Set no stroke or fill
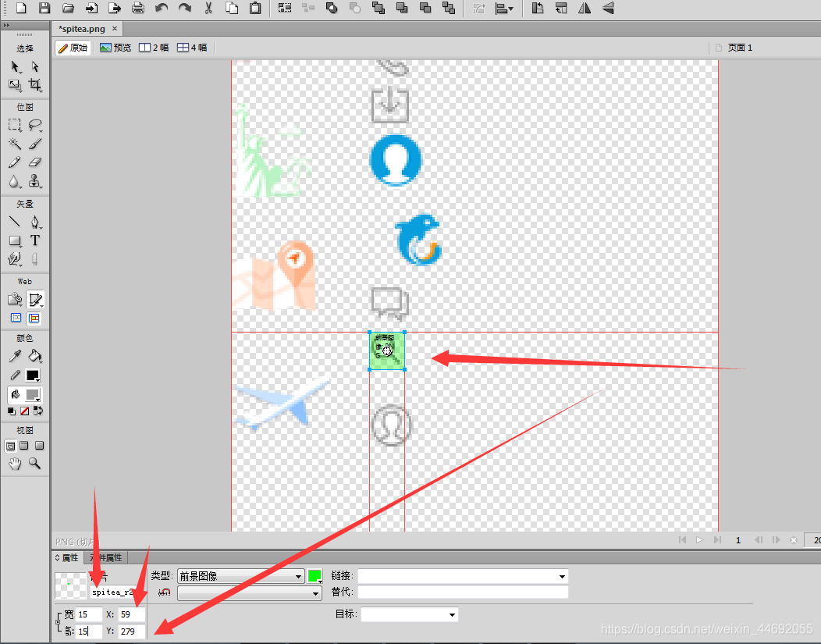 [25, 411]
